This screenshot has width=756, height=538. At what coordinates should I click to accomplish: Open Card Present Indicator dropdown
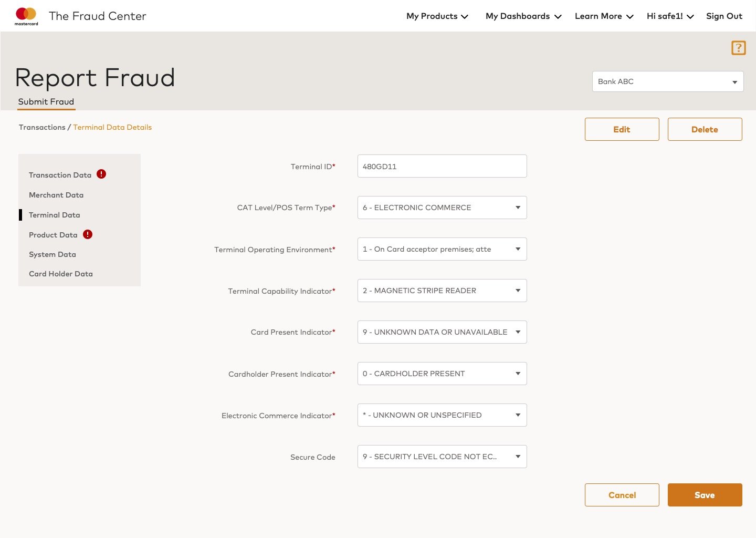coord(442,332)
